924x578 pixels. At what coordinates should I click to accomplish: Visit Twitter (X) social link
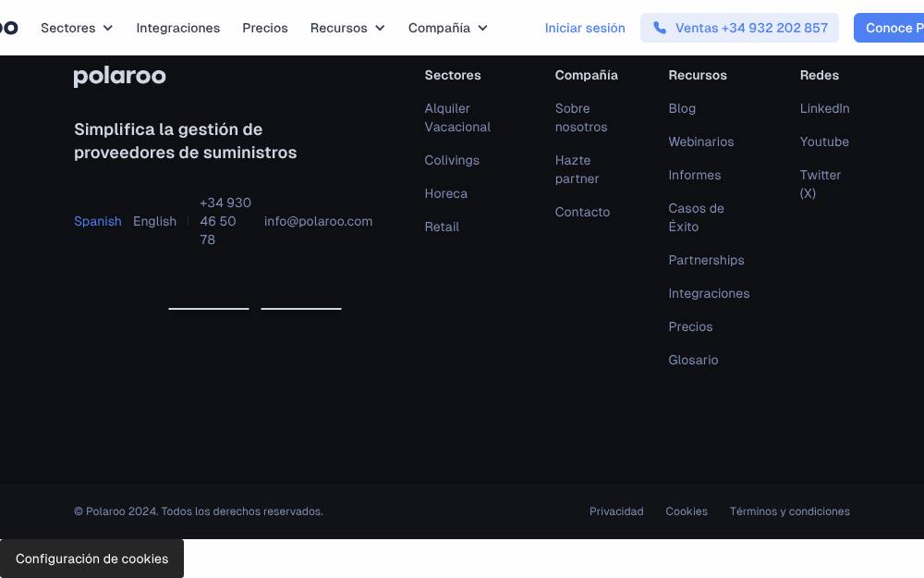click(x=821, y=184)
